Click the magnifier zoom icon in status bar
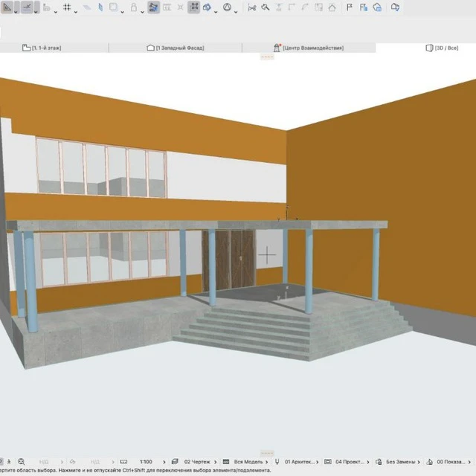 tap(22, 462)
